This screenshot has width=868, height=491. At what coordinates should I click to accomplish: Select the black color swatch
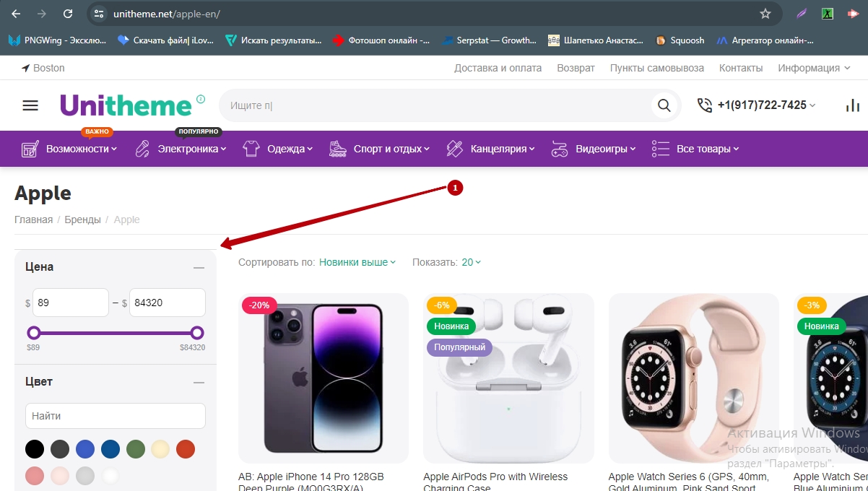pyautogui.click(x=35, y=449)
